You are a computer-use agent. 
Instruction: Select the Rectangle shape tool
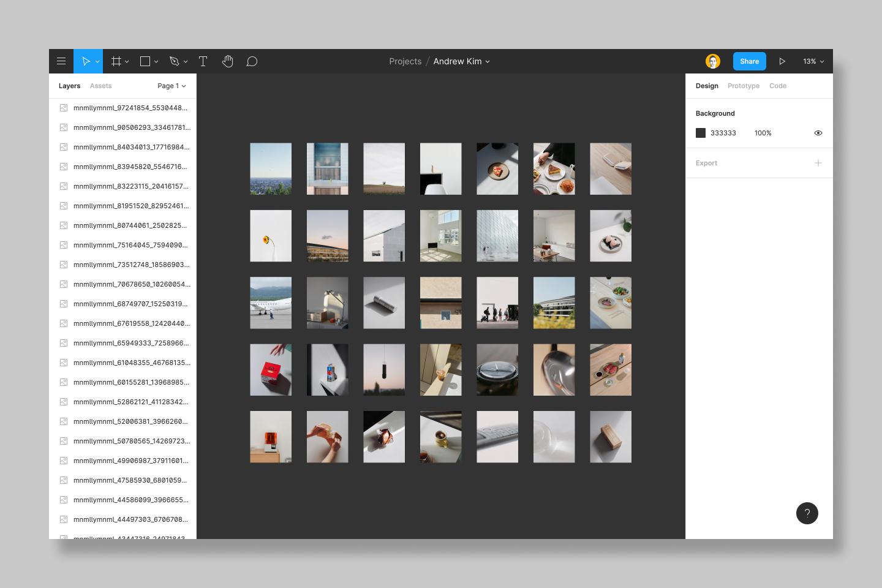[x=145, y=61]
